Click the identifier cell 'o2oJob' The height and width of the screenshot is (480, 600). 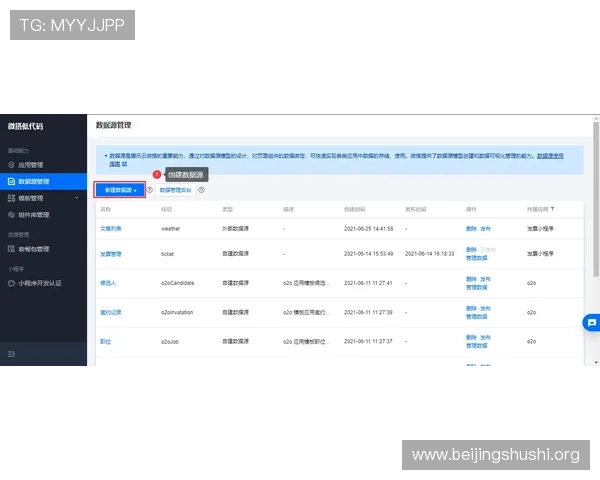(x=170, y=341)
